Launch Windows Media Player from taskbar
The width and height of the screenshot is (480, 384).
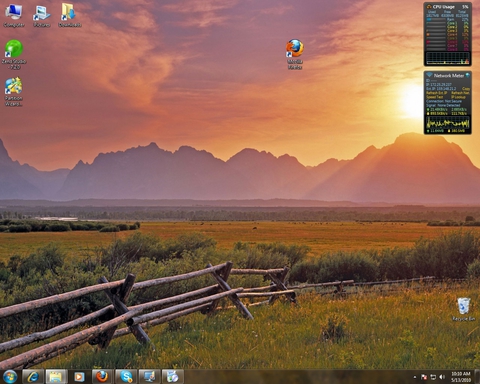79,377
